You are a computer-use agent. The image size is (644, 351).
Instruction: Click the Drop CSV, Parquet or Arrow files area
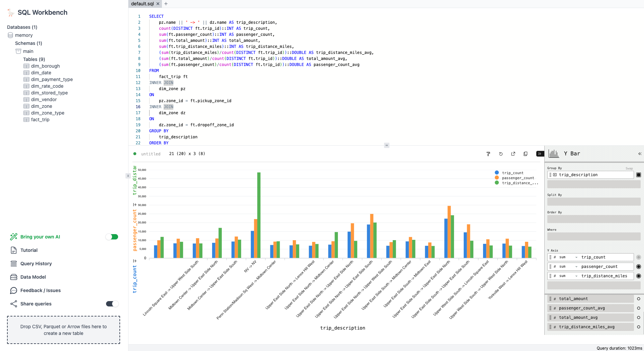coord(64,330)
